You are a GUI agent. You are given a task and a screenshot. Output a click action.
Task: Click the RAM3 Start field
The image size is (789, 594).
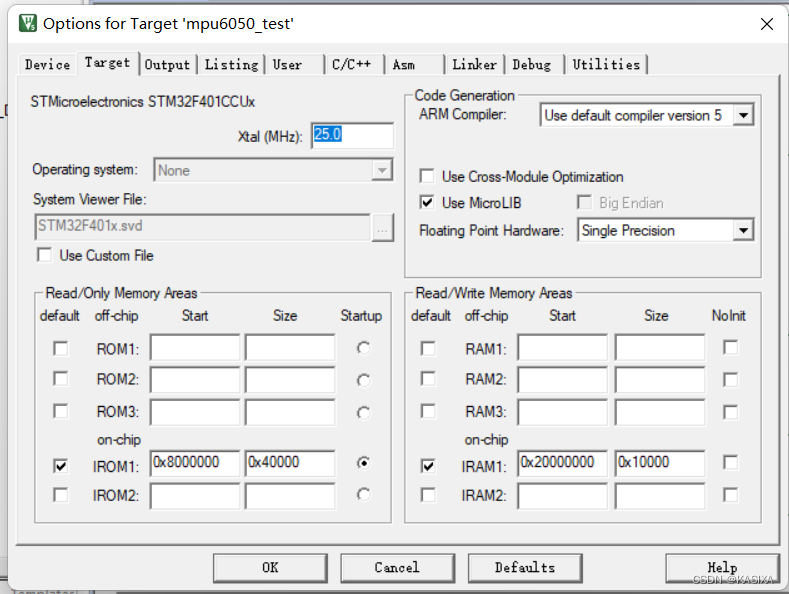tap(563, 412)
